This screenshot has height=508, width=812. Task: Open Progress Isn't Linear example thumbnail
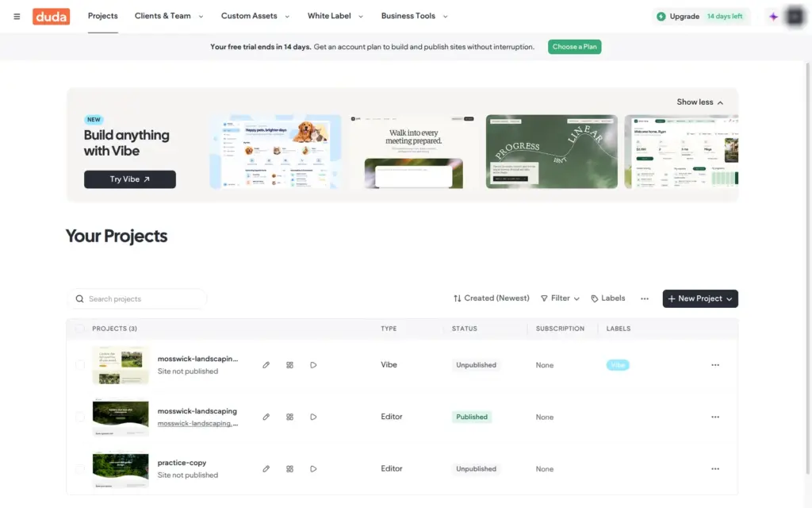(552, 152)
